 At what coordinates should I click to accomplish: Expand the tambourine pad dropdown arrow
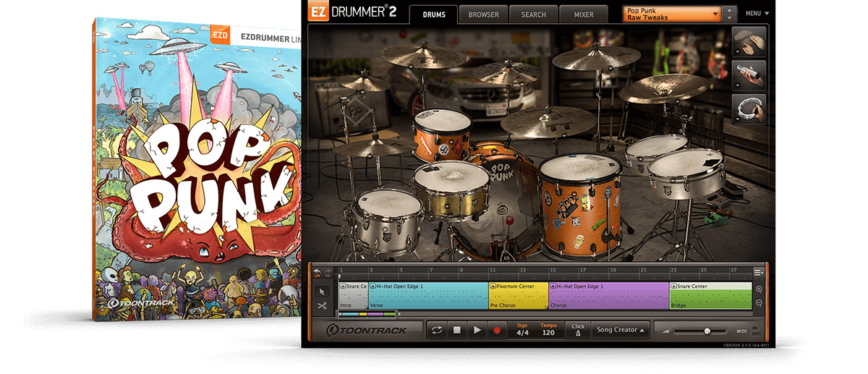point(736,119)
